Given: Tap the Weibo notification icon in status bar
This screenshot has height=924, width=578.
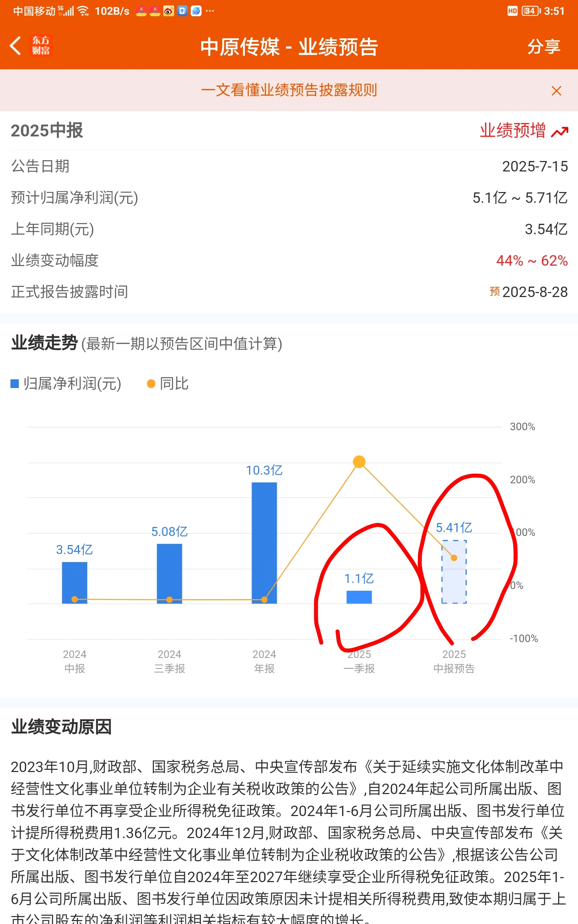Looking at the screenshot, I should (x=169, y=11).
